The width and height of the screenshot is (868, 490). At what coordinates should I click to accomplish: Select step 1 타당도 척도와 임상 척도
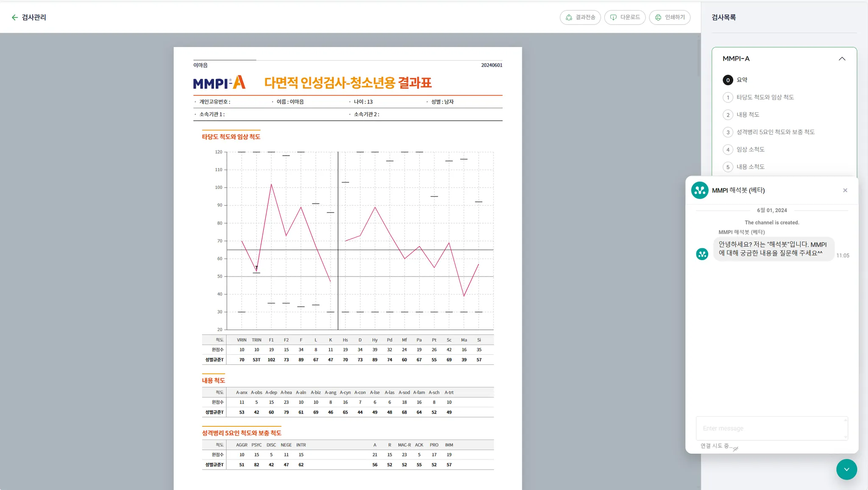coord(765,97)
